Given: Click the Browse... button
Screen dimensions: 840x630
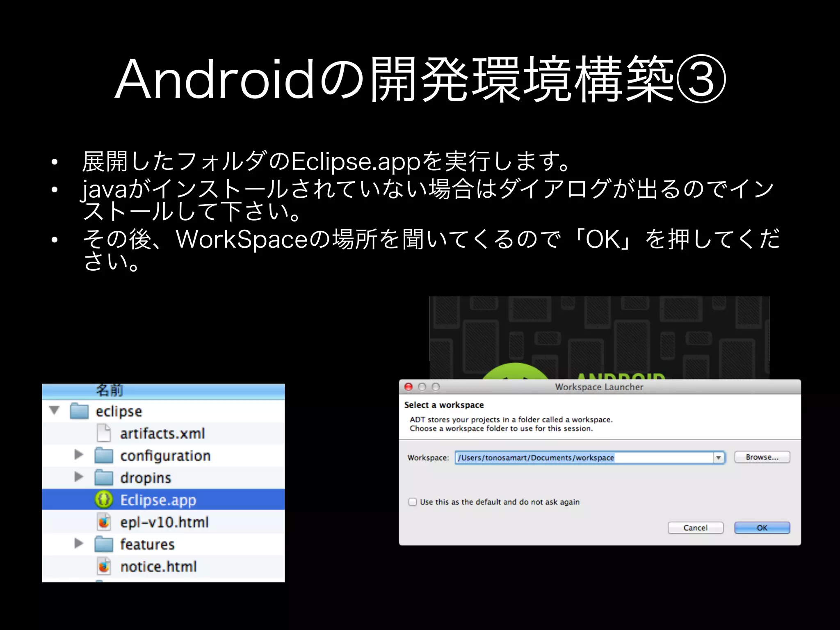Looking at the screenshot, I should pyautogui.click(x=762, y=457).
